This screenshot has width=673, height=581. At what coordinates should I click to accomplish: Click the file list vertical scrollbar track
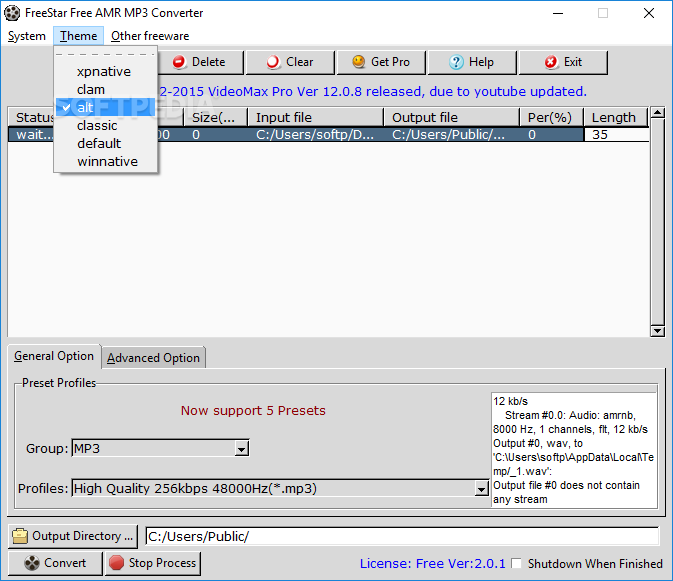657,222
